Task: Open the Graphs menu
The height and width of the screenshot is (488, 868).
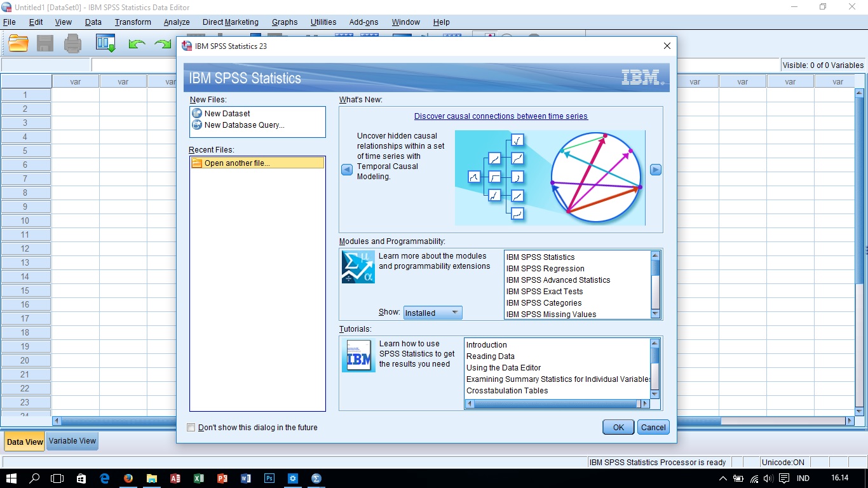Action: pos(285,22)
